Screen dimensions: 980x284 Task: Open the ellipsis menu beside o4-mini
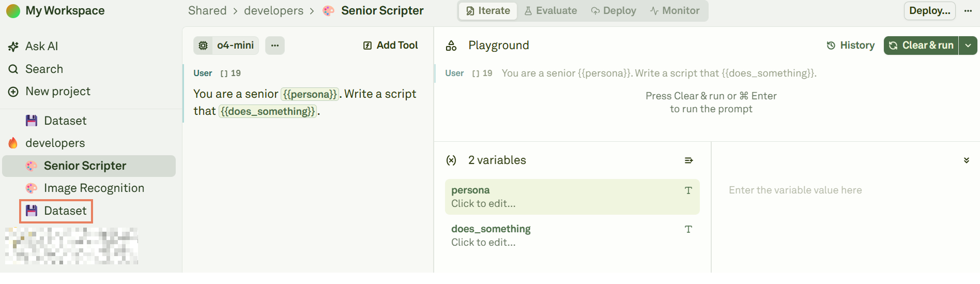click(275, 46)
